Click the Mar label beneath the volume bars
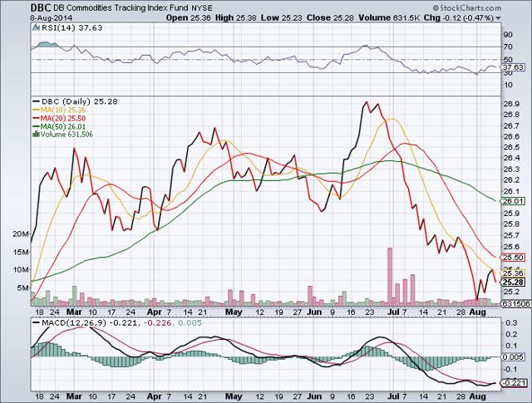 [x=74, y=312]
